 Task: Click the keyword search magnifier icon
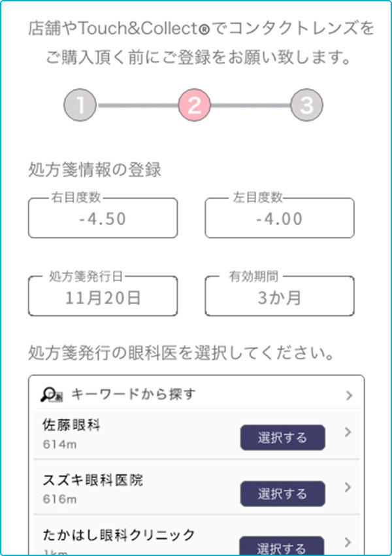click(51, 394)
